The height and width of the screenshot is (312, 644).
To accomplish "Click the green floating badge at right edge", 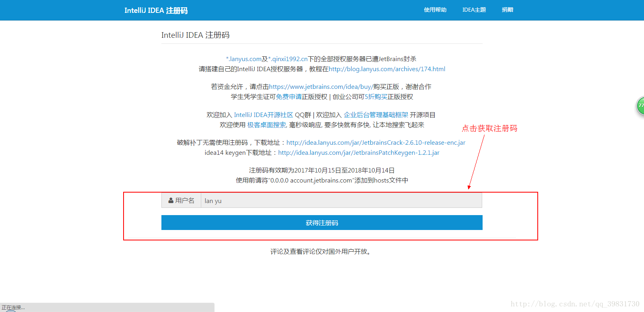I will (x=640, y=106).
